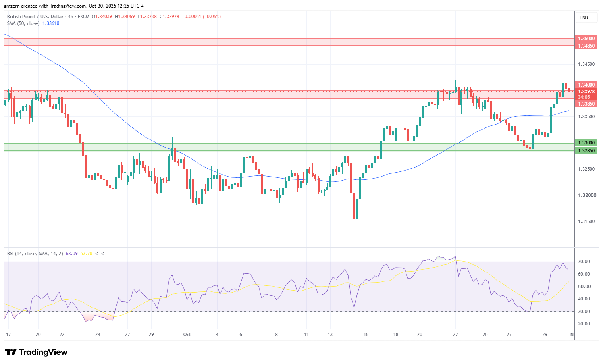603x364 pixels.
Task: Click the 1.32500 price scale value
Action: point(586,169)
